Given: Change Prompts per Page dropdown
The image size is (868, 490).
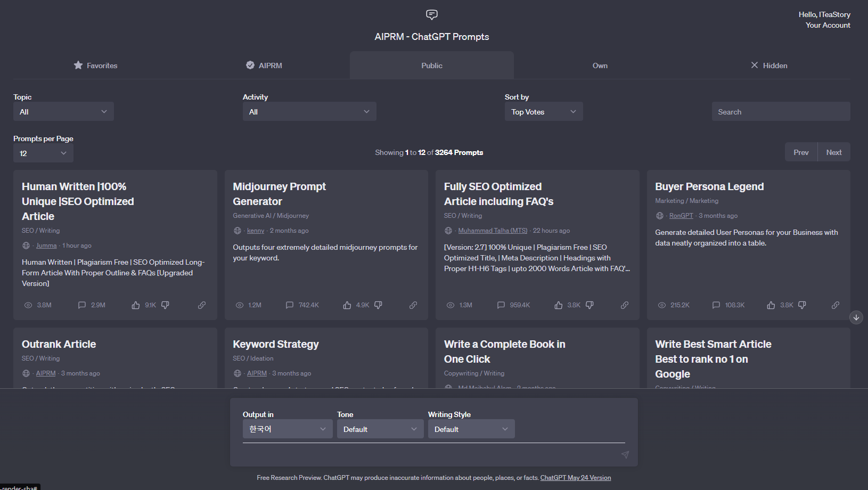Looking at the screenshot, I should (43, 153).
